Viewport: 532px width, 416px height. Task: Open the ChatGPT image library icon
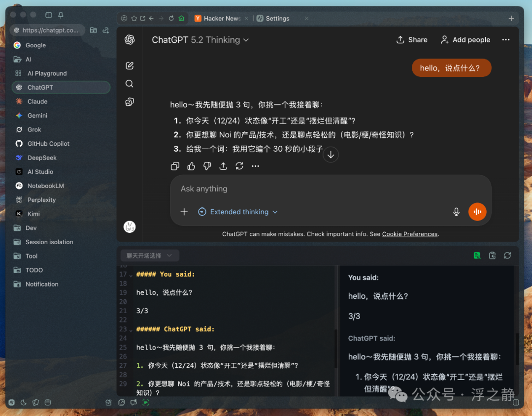point(130,102)
